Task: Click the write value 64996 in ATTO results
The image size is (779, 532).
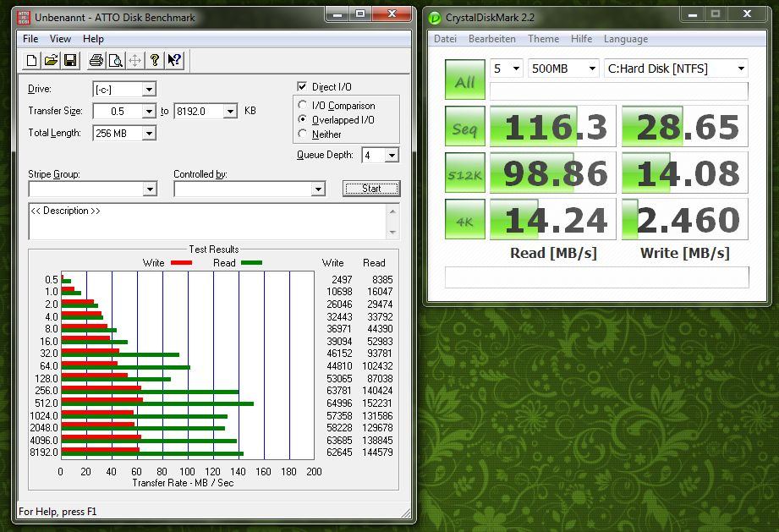Action: (339, 403)
